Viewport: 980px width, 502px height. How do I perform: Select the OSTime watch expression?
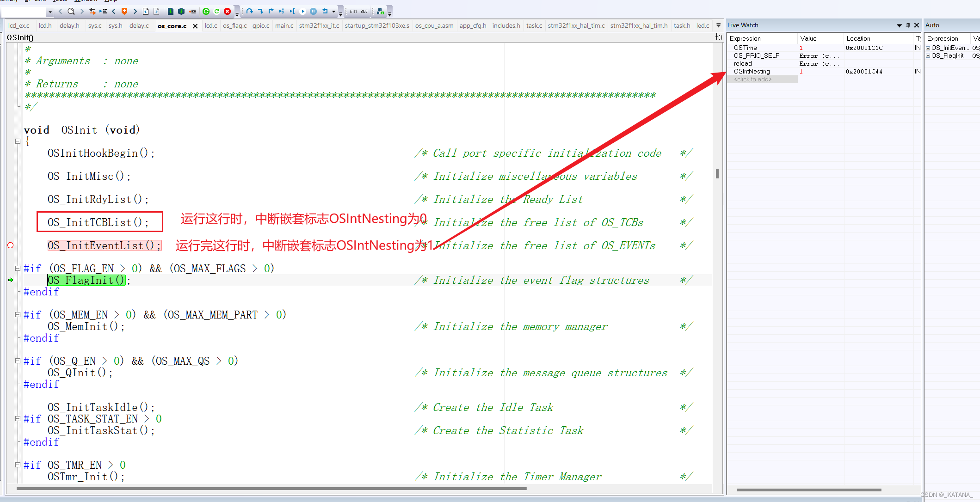click(x=745, y=48)
